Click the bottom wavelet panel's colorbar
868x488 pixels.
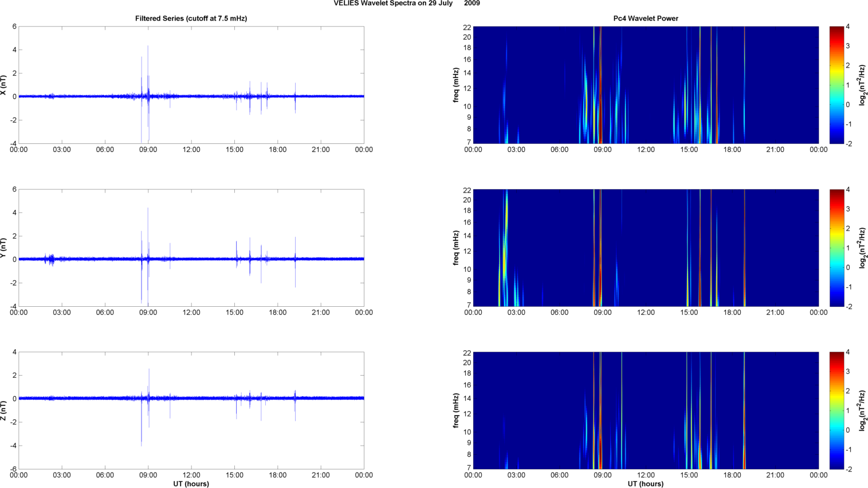[x=836, y=411]
